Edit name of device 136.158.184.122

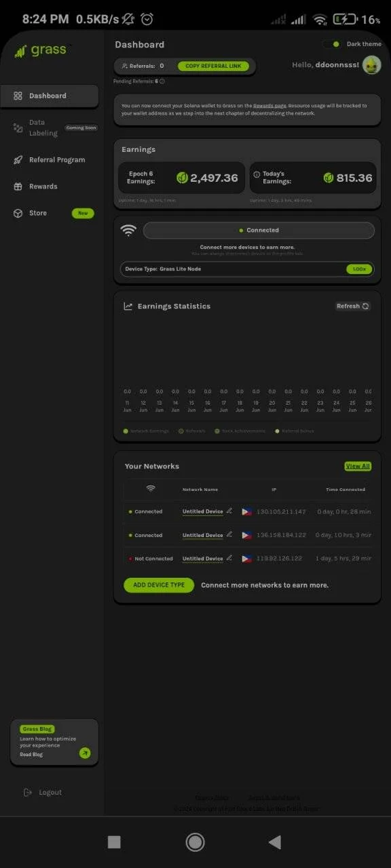tap(229, 534)
